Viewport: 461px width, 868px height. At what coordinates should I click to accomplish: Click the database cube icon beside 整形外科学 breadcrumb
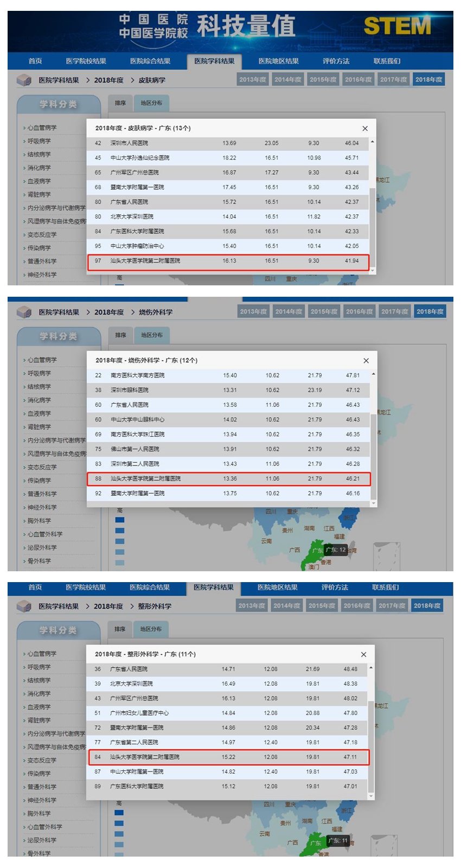click(x=24, y=606)
